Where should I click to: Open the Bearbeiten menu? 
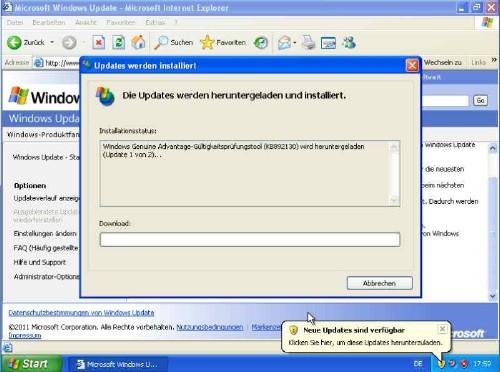pyautogui.click(x=49, y=23)
